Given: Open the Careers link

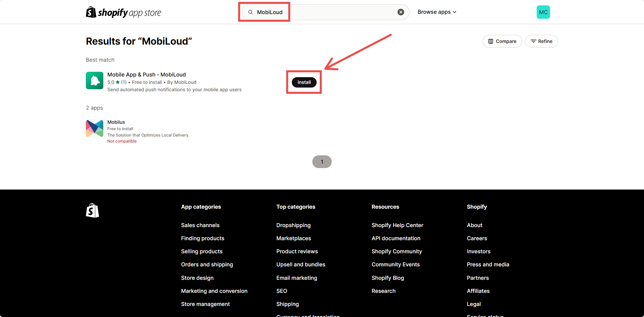Looking at the screenshot, I should 477,238.
